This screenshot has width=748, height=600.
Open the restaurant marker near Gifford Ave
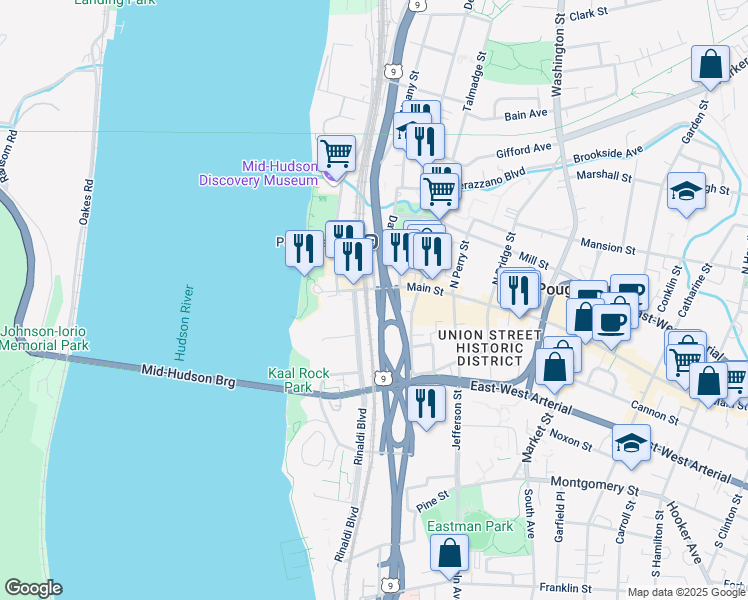pyautogui.click(x=425, y=142)
